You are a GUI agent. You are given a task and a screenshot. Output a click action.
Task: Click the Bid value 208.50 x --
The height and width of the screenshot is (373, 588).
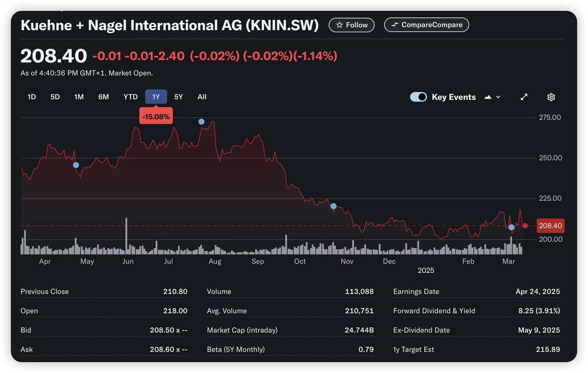pyautogui.click(x=169, y=330)
